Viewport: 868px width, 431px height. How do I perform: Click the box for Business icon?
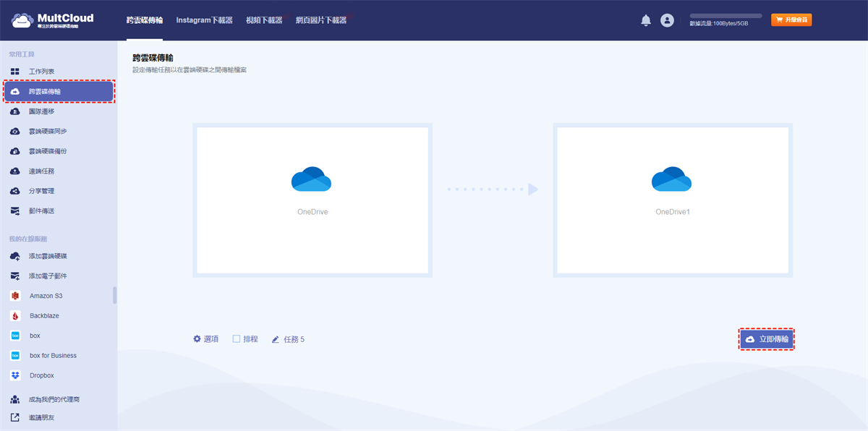15,356
